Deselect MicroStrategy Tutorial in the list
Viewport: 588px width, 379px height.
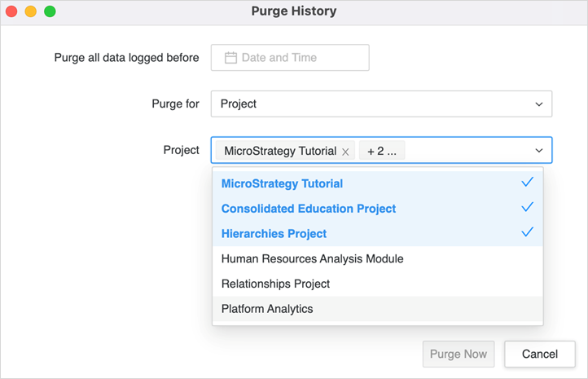(x=282, y=184)
